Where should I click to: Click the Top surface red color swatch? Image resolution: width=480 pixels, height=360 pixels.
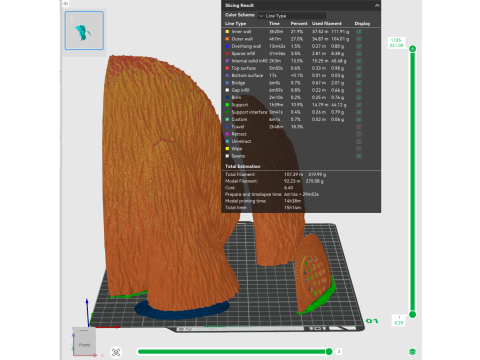(x=227, y=68)
